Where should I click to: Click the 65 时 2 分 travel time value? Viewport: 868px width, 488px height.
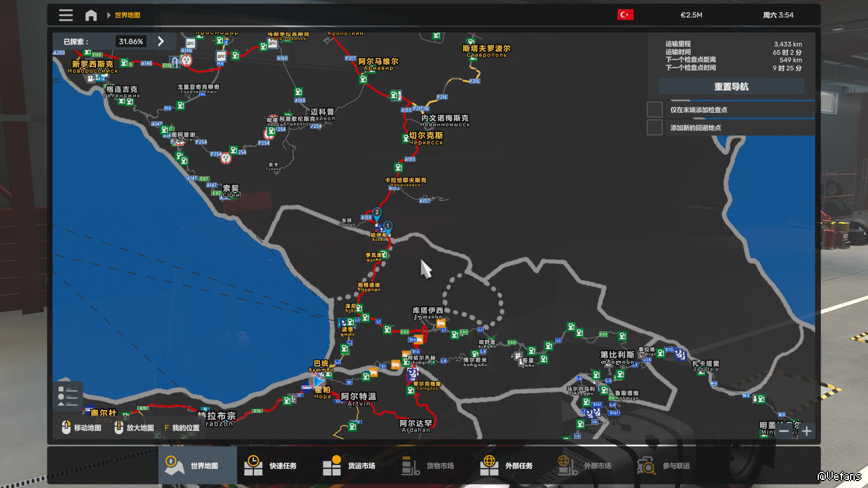pos(787,52)
